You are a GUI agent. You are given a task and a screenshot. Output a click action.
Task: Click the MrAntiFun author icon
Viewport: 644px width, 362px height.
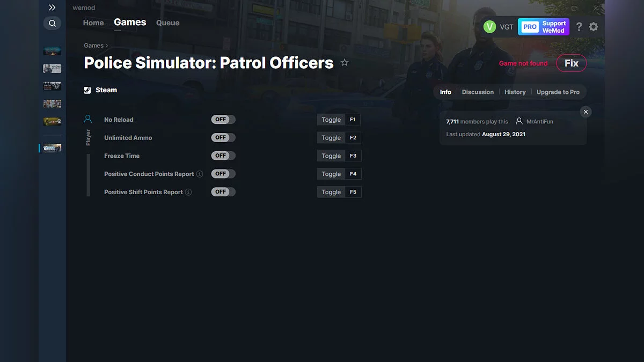coord(519,121)
